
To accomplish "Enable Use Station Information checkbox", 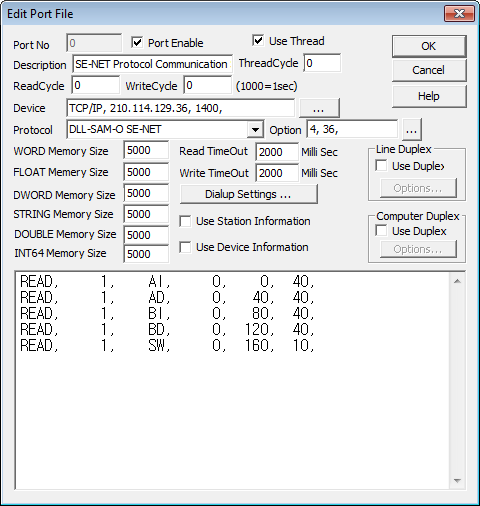I will 185,221.
